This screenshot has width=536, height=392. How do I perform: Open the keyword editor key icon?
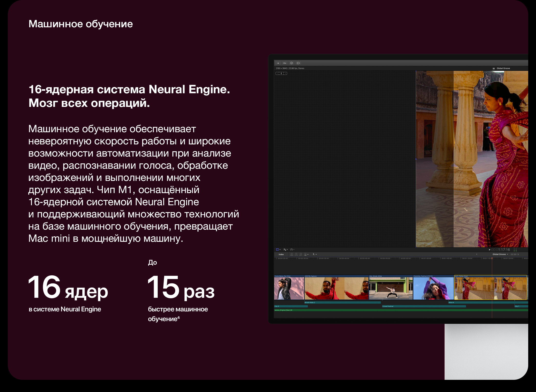click(x=285, y=63)
